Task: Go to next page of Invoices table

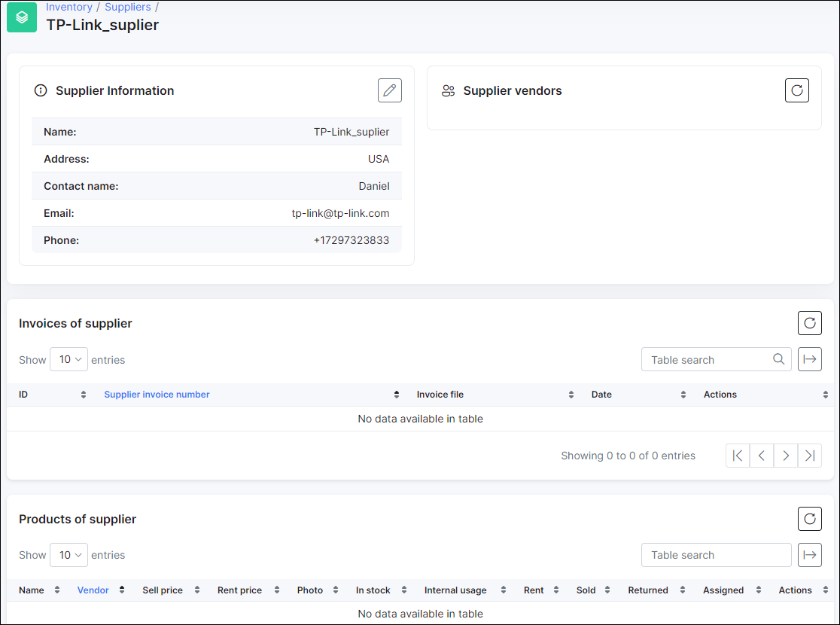Action: coord(786,456)
